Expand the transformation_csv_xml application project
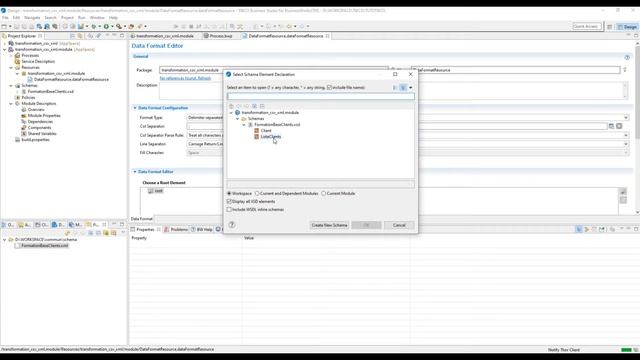640x360 pixels. click(x=5, y=43)
